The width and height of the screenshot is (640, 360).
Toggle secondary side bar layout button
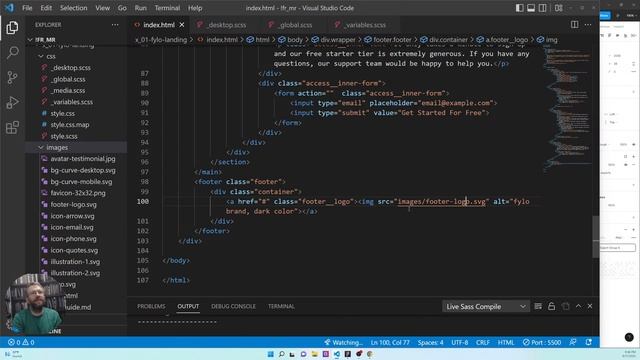[x=542, y=8]
